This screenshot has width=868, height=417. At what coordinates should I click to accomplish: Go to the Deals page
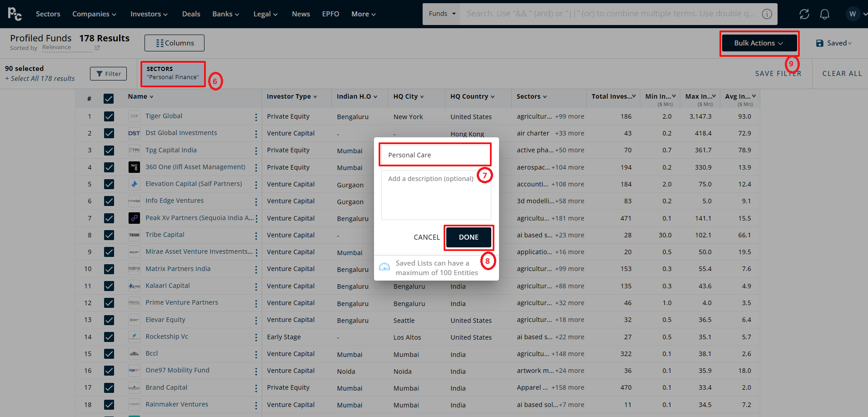[x=191, y=14]
